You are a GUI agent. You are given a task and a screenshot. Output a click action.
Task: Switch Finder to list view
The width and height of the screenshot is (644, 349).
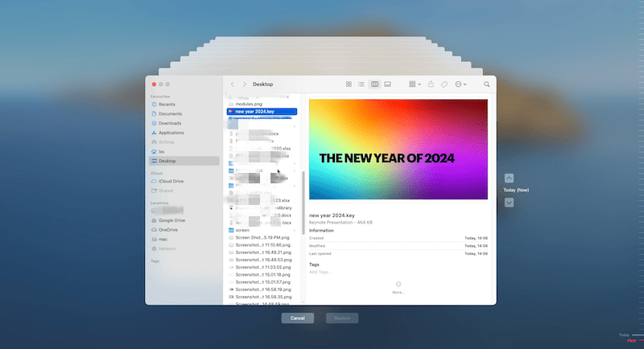tap(361, 84)
